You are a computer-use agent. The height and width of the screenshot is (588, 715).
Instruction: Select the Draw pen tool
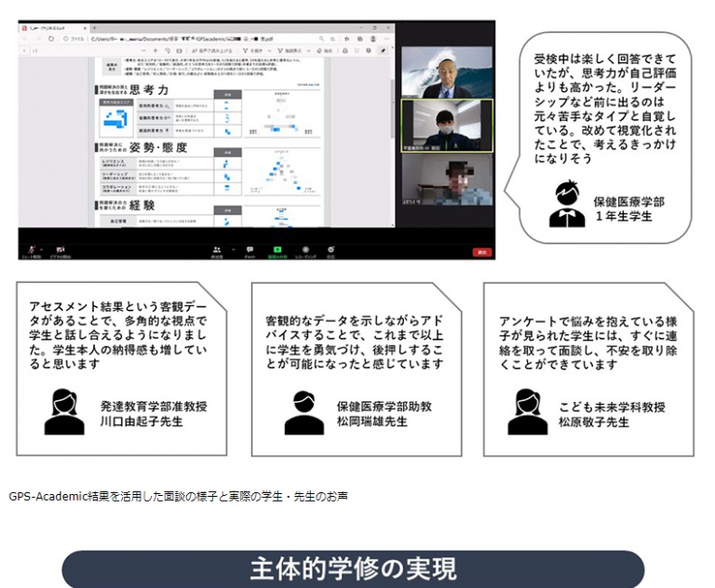click(x=252, y=50)
